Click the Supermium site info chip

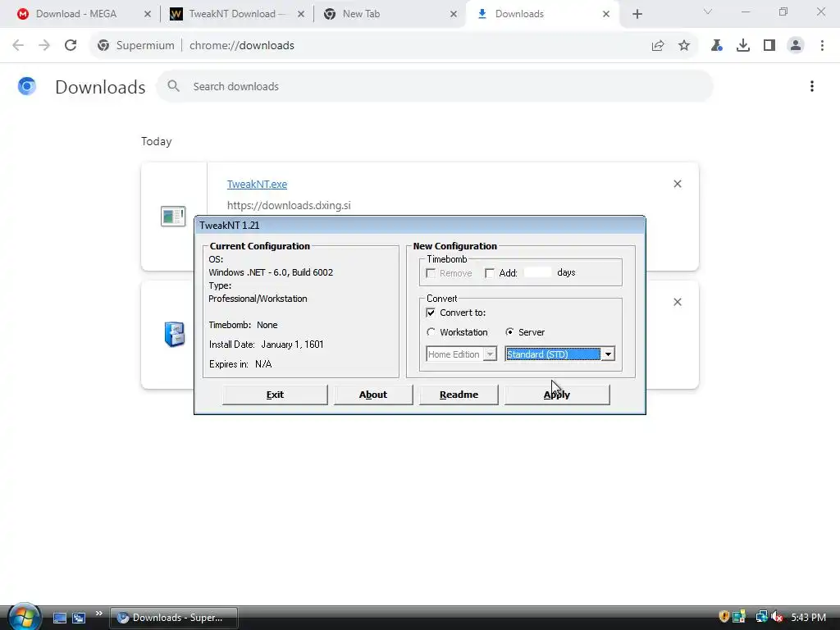136,46
